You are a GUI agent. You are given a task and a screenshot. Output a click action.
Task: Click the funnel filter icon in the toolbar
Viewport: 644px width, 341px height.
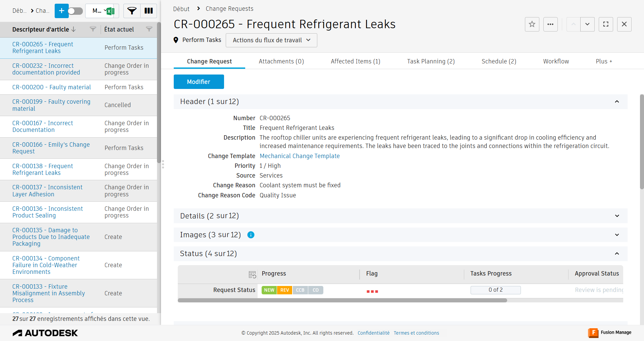132,11
